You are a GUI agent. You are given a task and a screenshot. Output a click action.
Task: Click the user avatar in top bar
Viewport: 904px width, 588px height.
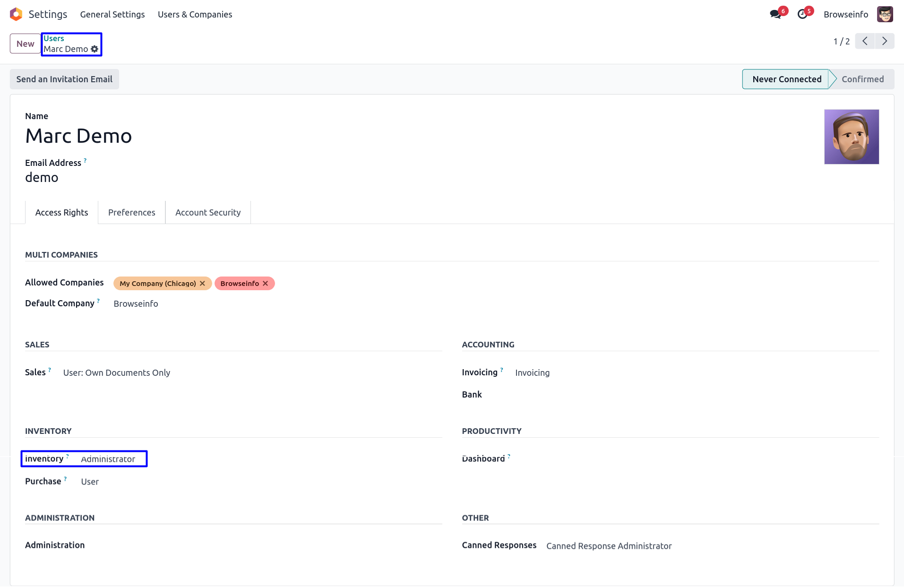click(885, 14)
